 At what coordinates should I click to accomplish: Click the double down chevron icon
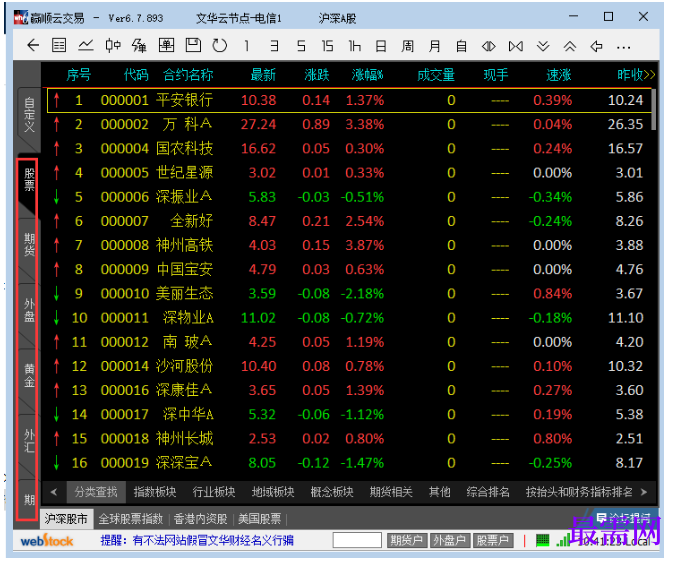pyautogui.click(x=543, y=46)
